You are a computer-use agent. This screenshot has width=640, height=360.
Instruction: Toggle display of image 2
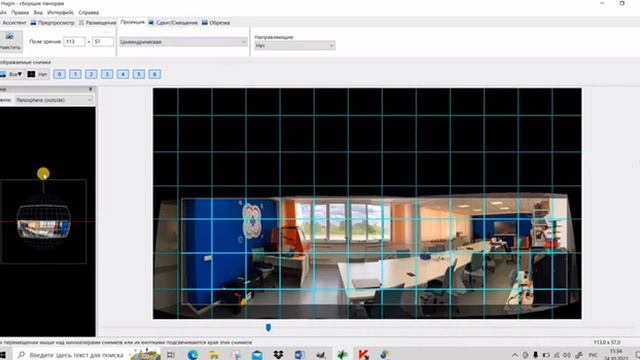click(x=91, y=74)
